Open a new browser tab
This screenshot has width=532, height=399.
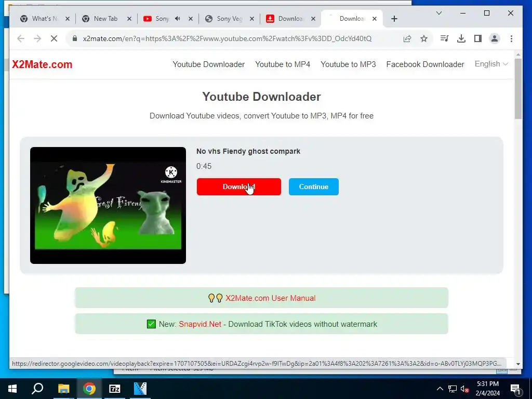(x=394, y=19)
